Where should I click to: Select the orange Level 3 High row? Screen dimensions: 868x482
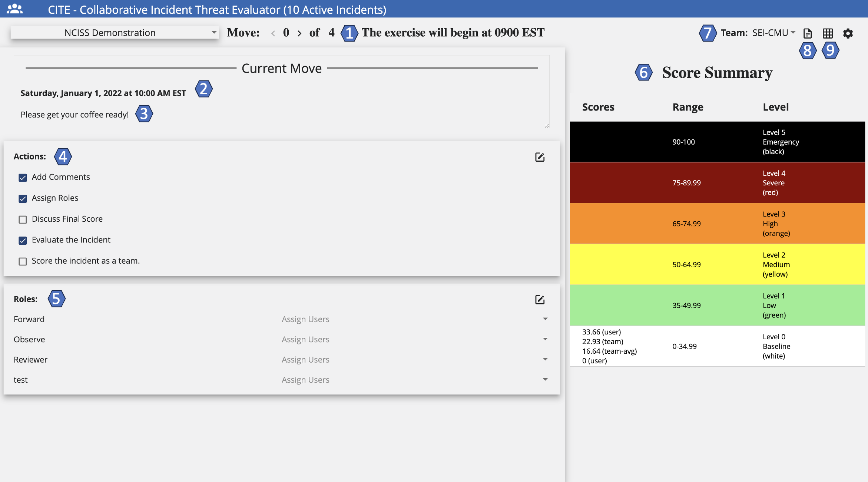(719, 223)
